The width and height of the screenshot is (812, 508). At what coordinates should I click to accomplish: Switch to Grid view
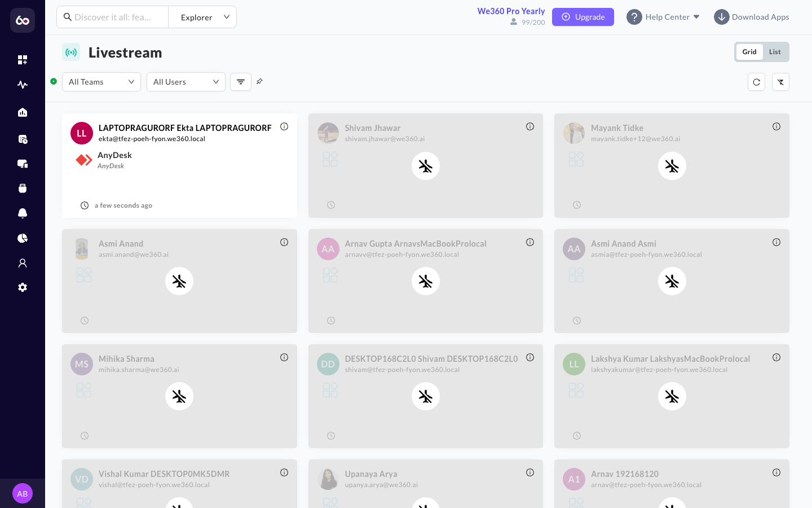click(749, 52)
